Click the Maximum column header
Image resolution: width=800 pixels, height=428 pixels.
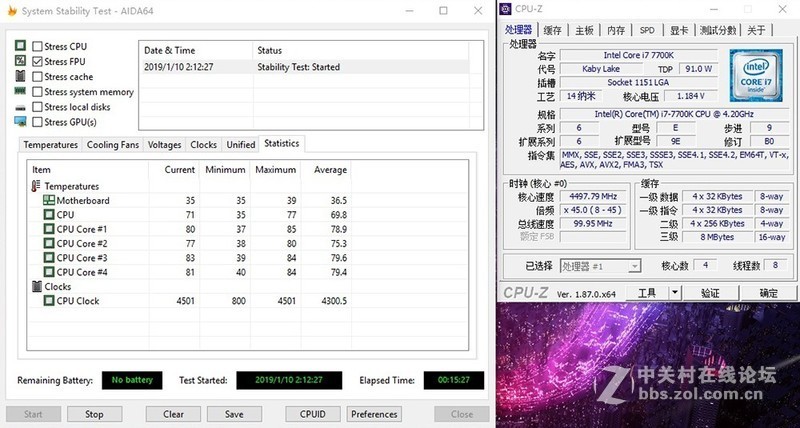pos(275,169)
